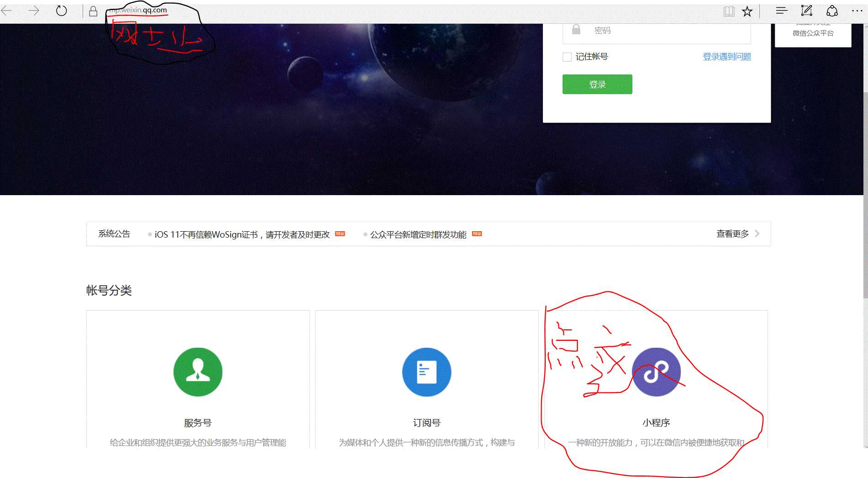Open the 公众平台新增定时群发功能 announcement
This screenshot has height=478, width=868.
point(418,234)
